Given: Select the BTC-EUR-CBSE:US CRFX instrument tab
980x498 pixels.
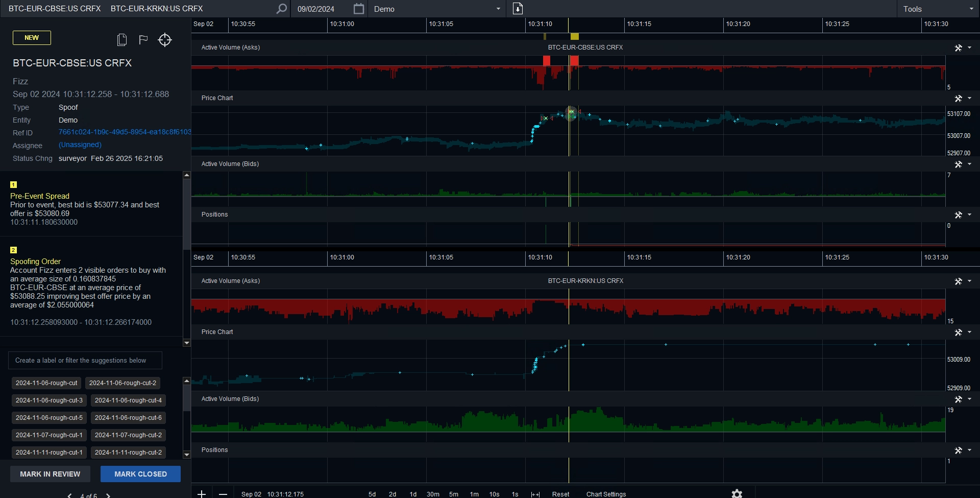Looking at the screenshot, I should tap(55, 9).
